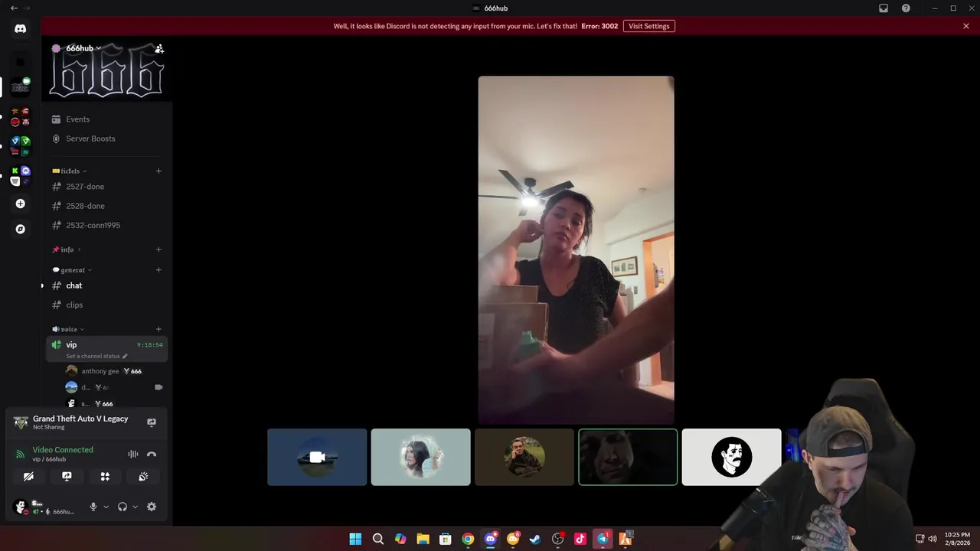Click Set a channel status link
The image size is (980, 551).
(93, 356)
